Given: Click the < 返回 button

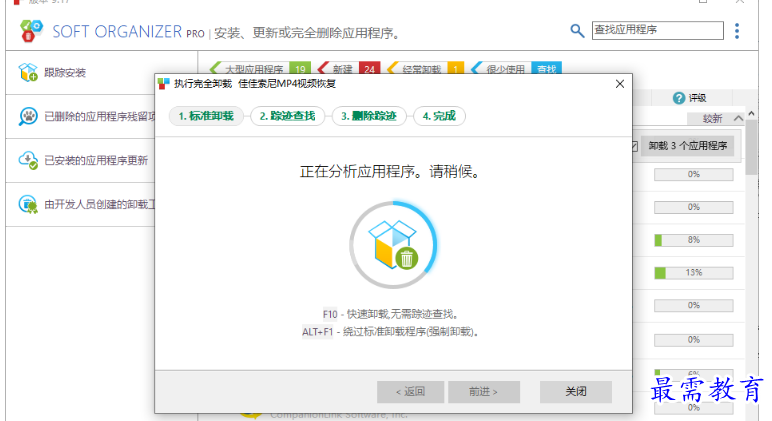Looking at the screenshot, I should tap(410, 392).
